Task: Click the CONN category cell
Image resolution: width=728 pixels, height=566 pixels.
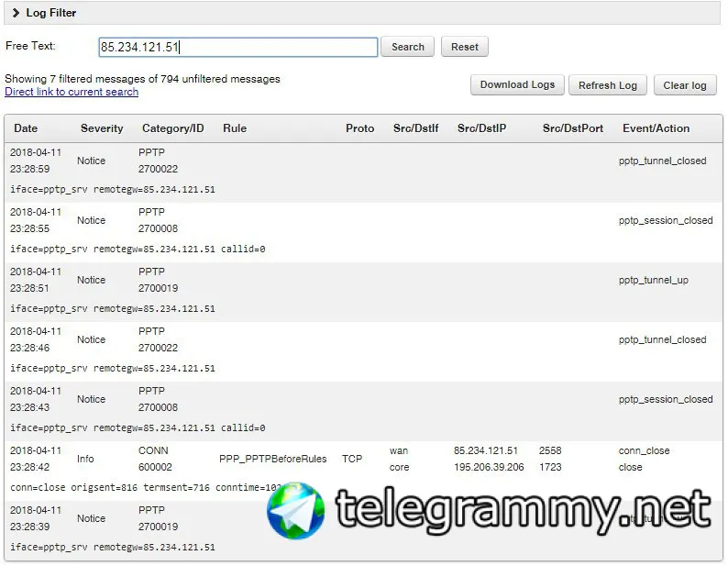Action: (x=153, y=450)
